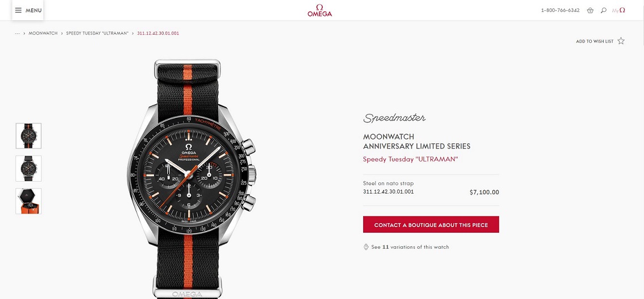
Task: Open the My Omega account icon
Action: pyautogui.click(x=619, y=10)
